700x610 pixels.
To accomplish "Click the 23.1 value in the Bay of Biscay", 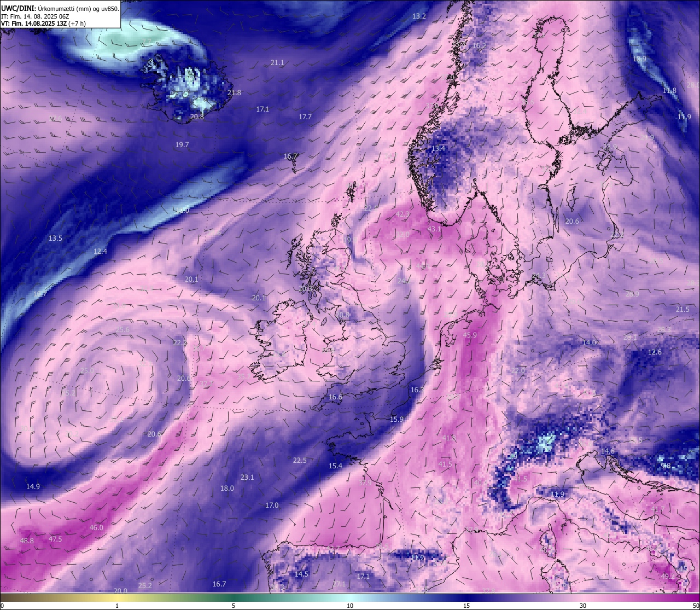I will pyautogui.click(x=247, y=478).
